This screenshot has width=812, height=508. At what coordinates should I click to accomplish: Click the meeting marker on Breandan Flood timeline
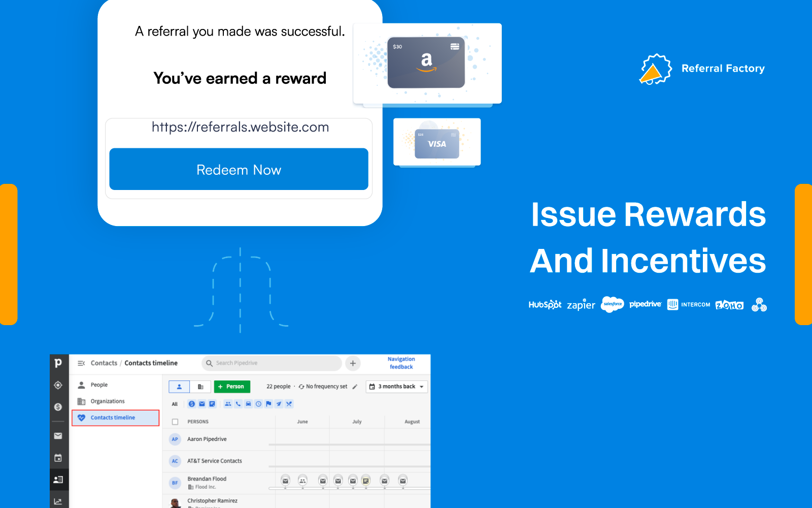pos(302,481)
